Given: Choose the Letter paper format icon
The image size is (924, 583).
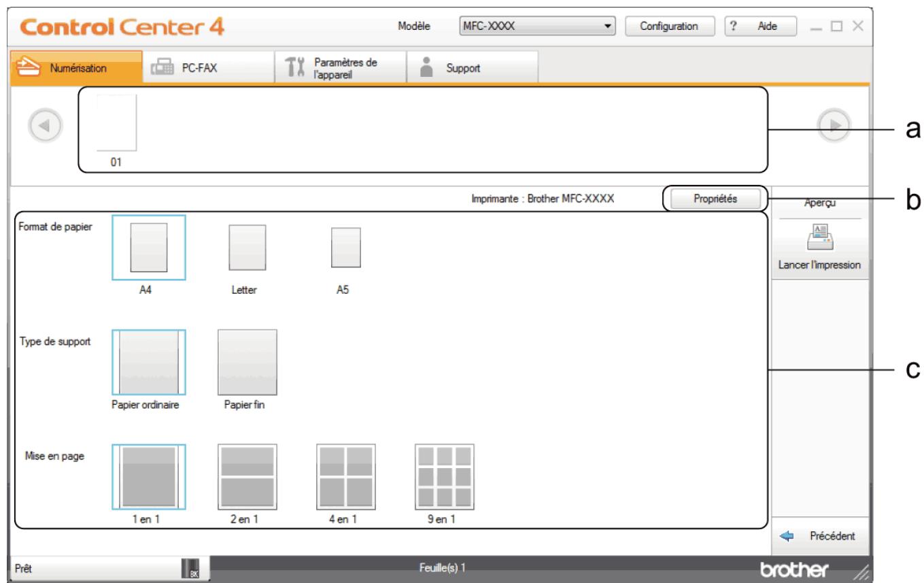Looking at the screenshot, I should click(247, 248).
